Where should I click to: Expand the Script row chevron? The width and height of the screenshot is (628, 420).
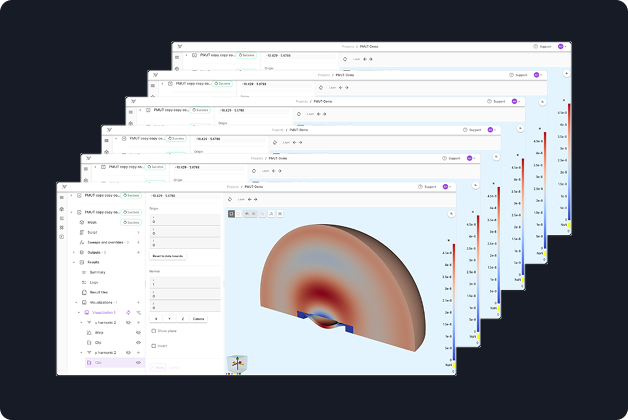click(x=139, y=232)
